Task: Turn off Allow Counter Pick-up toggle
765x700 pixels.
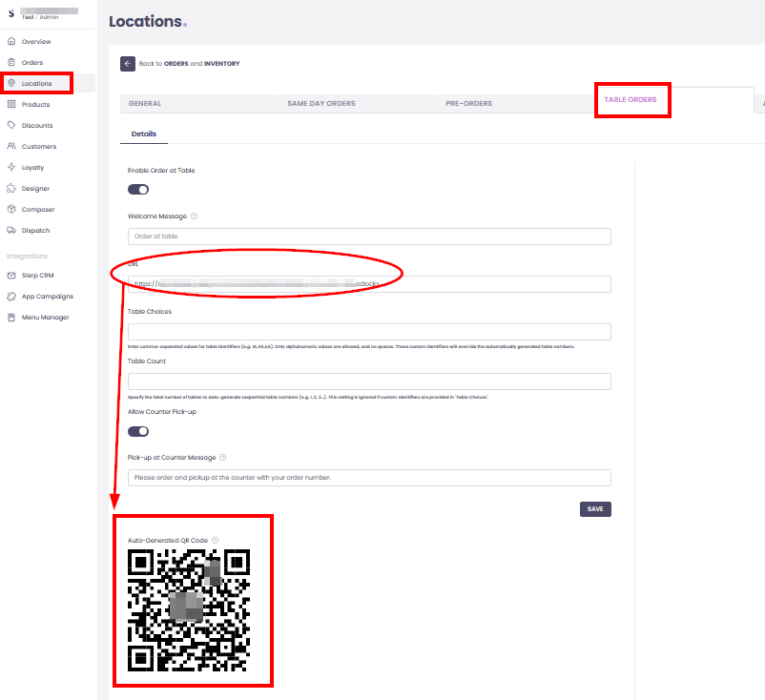Action: coord(138,431)
